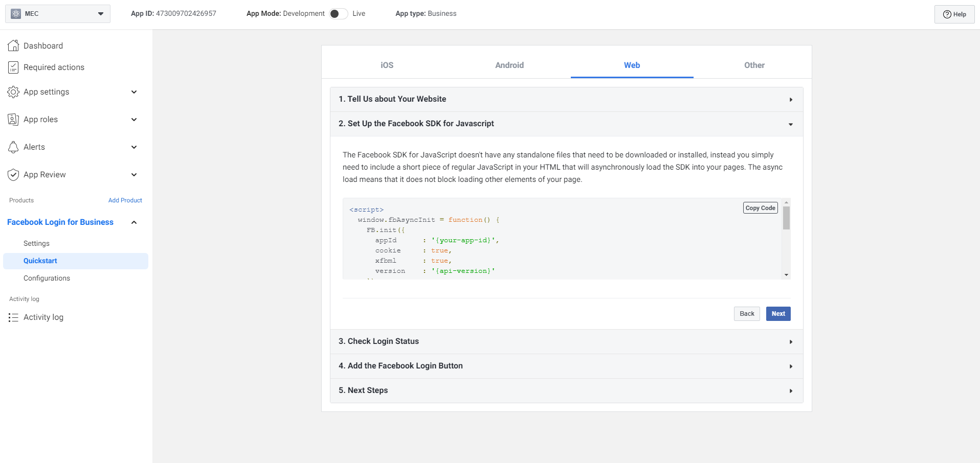
Task: Click the Required actions checklist icon
Action: click(x=13, y=67)
